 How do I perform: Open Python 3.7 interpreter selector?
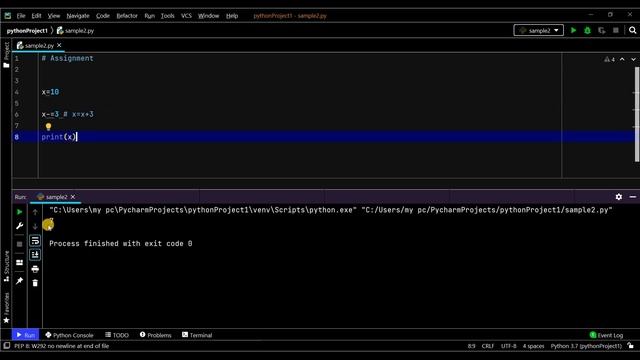pyautogui.click(x=586, y=346)
